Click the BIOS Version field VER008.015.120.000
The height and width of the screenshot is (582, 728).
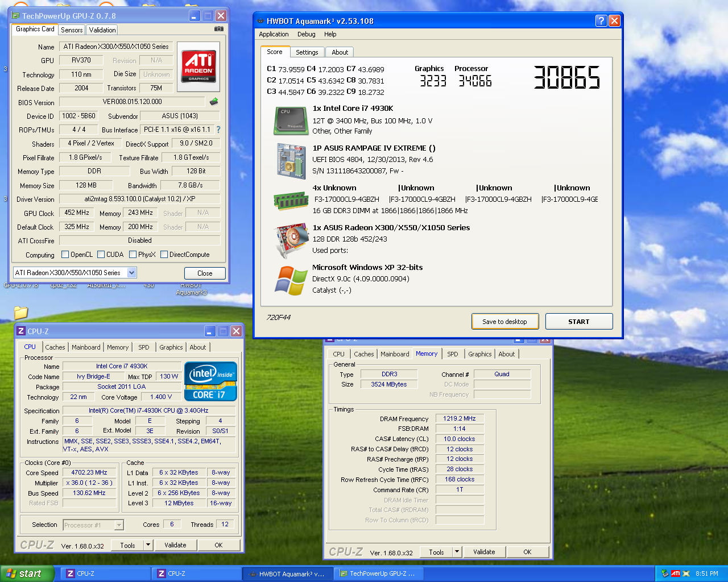(x=132, y=102)
